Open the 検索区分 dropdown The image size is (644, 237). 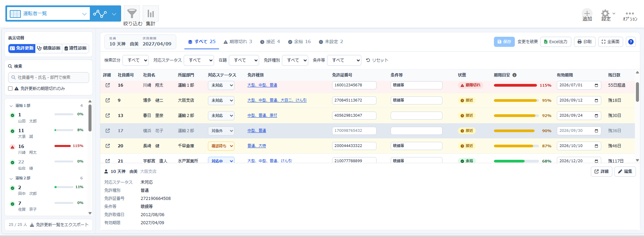click(x=136, y=60)
